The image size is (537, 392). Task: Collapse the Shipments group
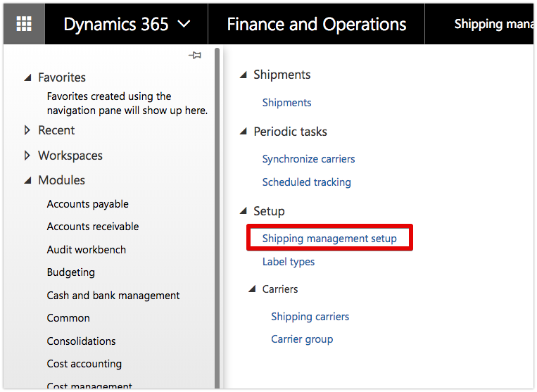click(243, 75)
